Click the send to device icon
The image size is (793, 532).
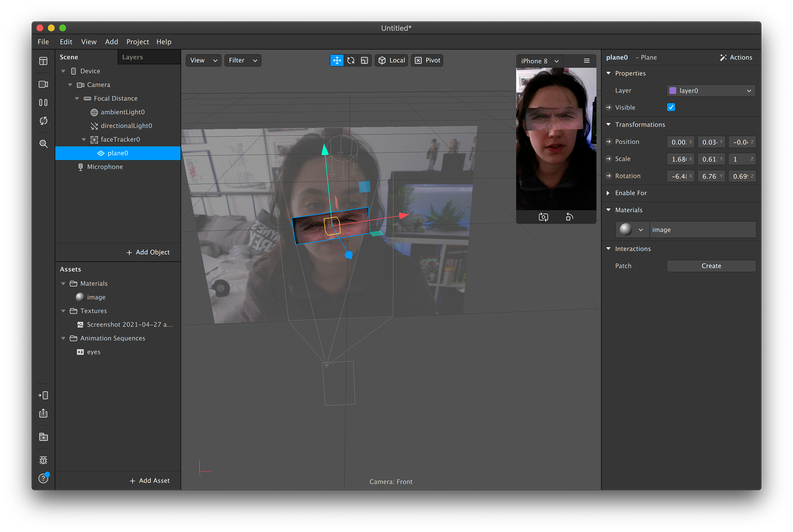click(43, 395)
